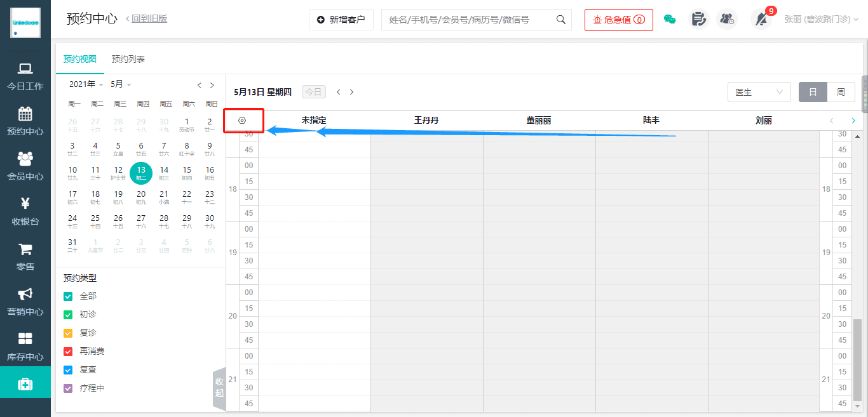Image resolution: width=868 pixels, height=417 pixels.
Task: Click the 新增客户 button
Action: (x=341, y=20)
